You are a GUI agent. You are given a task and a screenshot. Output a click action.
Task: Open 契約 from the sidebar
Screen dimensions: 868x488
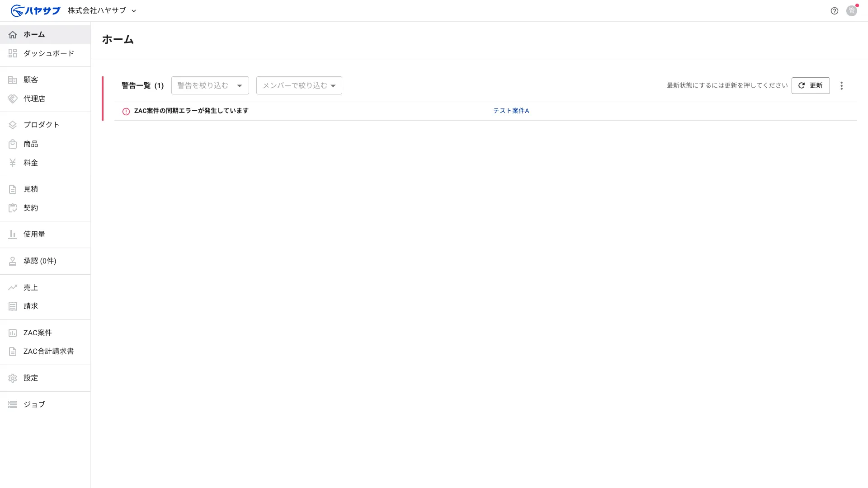tap(45, 208)
